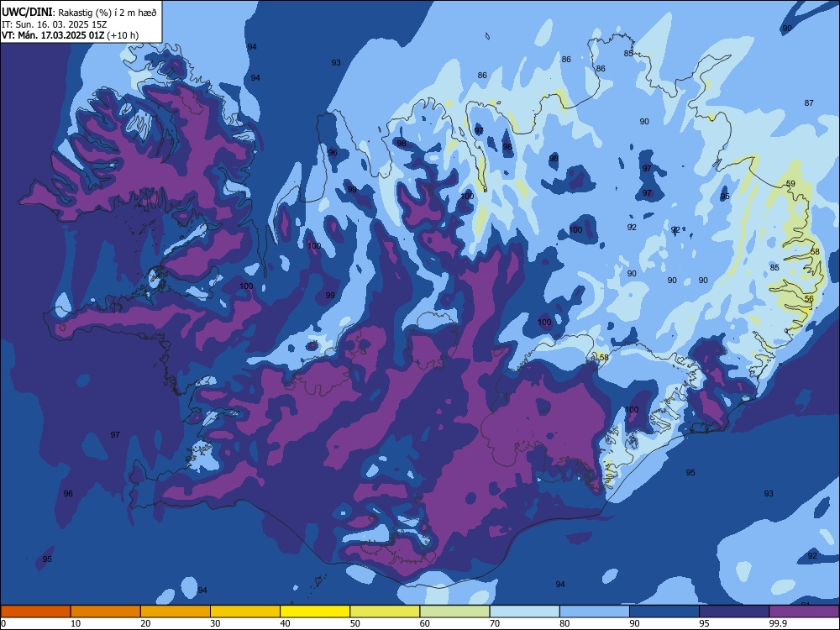This screenshot has height=630, width=840.
Task: Pick the amber 20–30 legend swatch
Action: pyautogui.click(x=176, y=612)
